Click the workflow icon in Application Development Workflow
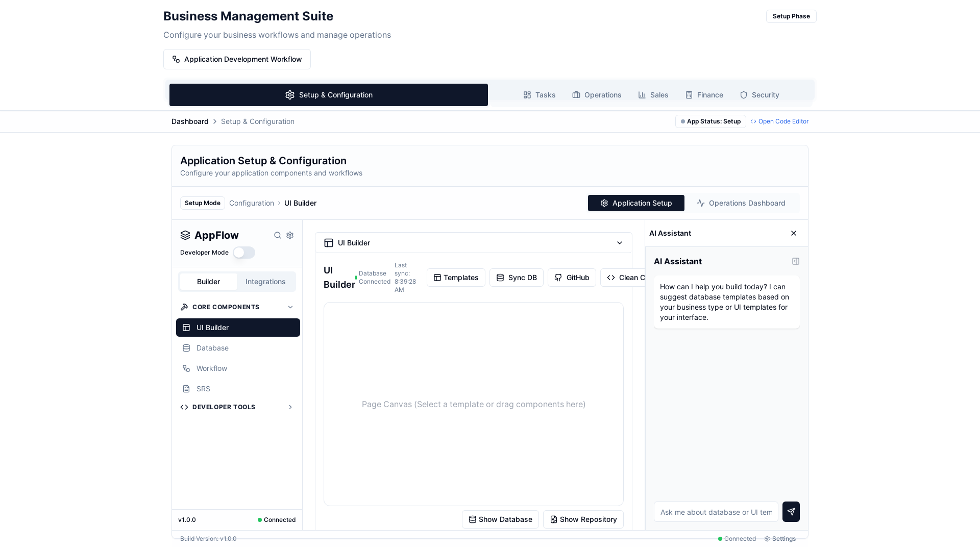This screenshot has width=980, height=551. coord(176,59)
